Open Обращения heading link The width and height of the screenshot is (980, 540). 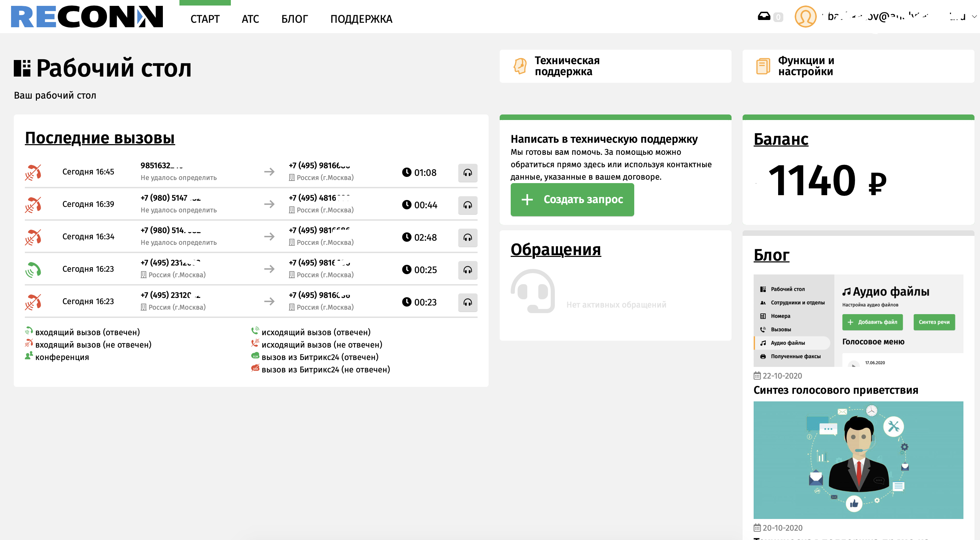(556, 249)
